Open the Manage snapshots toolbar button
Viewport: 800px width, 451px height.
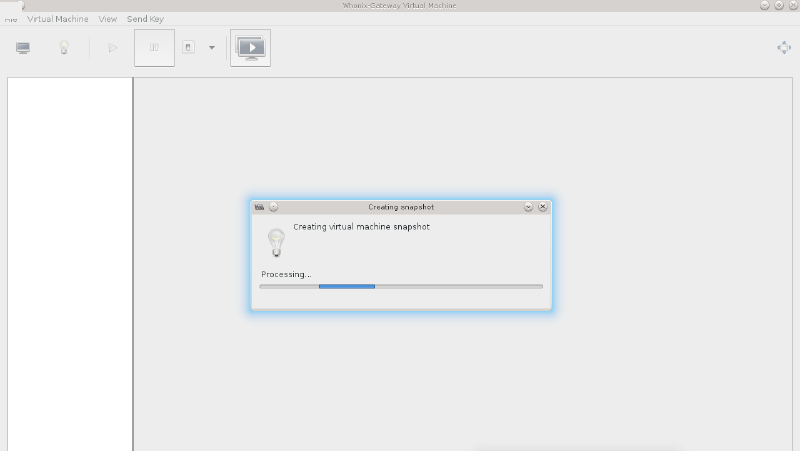[250, 48]
